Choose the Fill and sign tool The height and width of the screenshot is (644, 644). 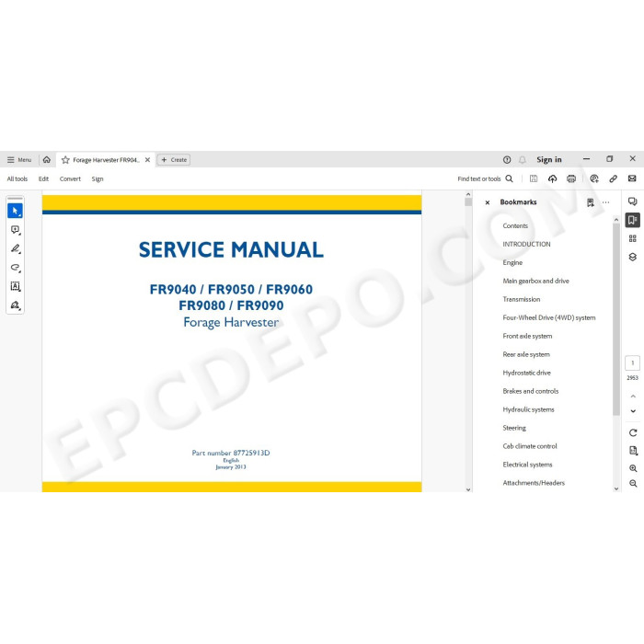(x=16, y=305)
